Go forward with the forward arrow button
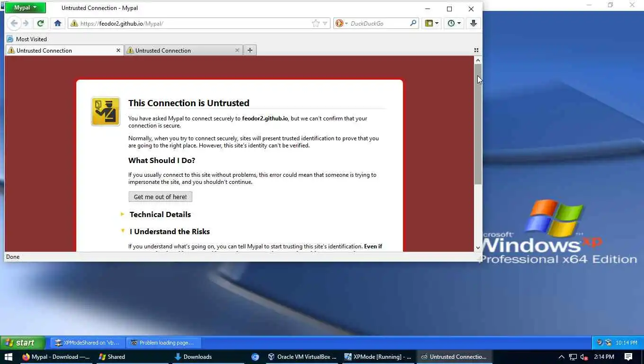This screenshot has height=364, width=644. coord(26,23)
